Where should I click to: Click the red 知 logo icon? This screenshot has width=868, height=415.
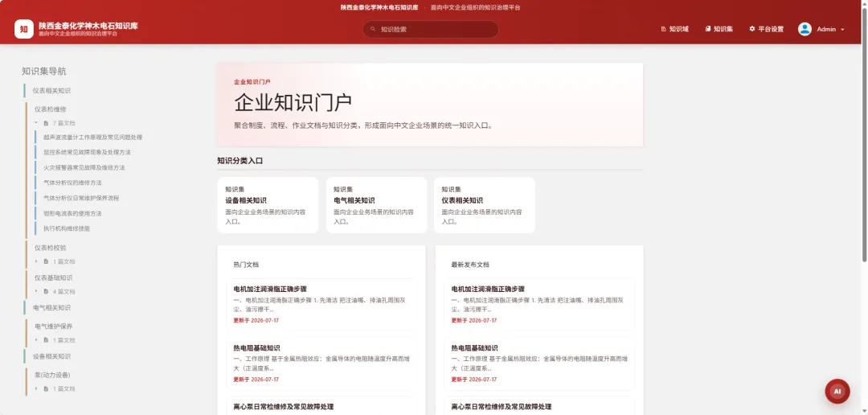24,29
